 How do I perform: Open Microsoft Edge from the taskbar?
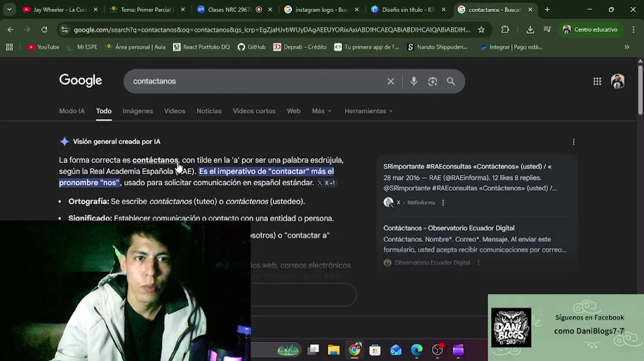(417, 350)
